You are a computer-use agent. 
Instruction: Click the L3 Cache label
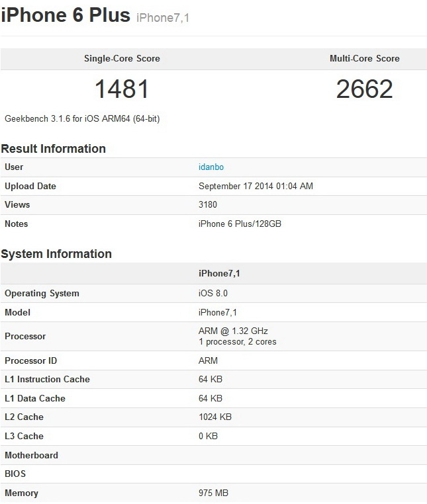24,436
